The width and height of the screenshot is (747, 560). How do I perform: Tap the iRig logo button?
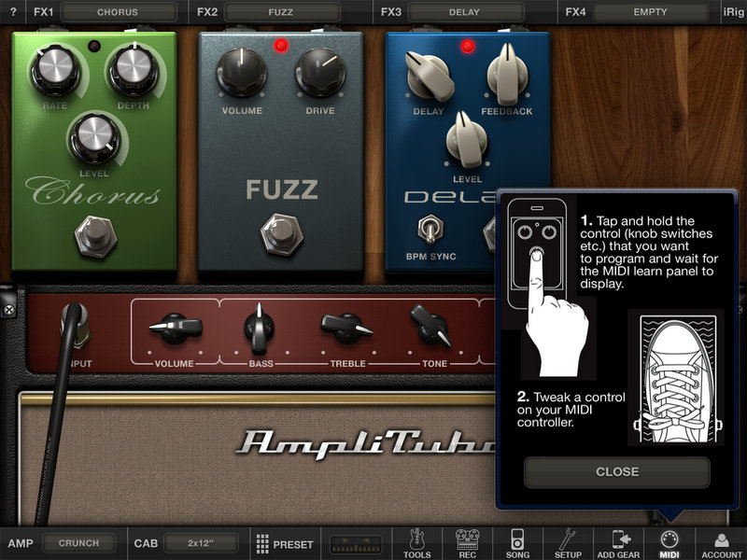coord(734,11)
